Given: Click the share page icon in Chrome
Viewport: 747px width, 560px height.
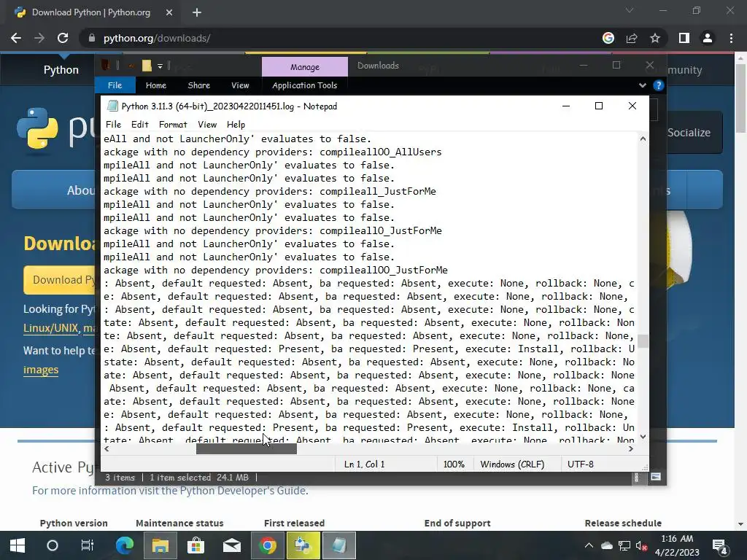Looking at the screenshot, I should click(632, 38).
